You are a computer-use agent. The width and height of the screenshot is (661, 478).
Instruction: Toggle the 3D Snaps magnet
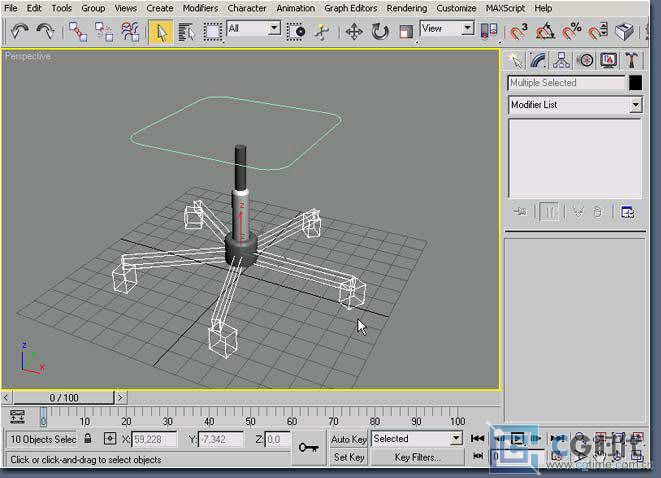coord(519,32)
